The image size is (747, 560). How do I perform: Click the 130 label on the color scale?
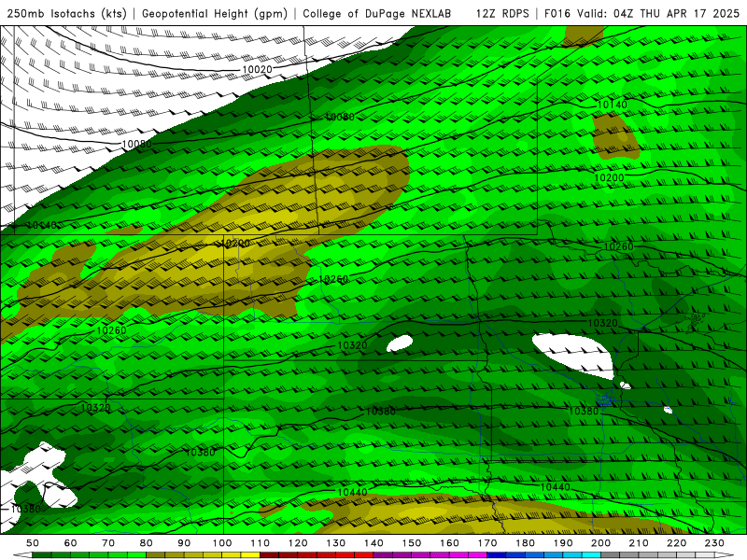point(335,543)
